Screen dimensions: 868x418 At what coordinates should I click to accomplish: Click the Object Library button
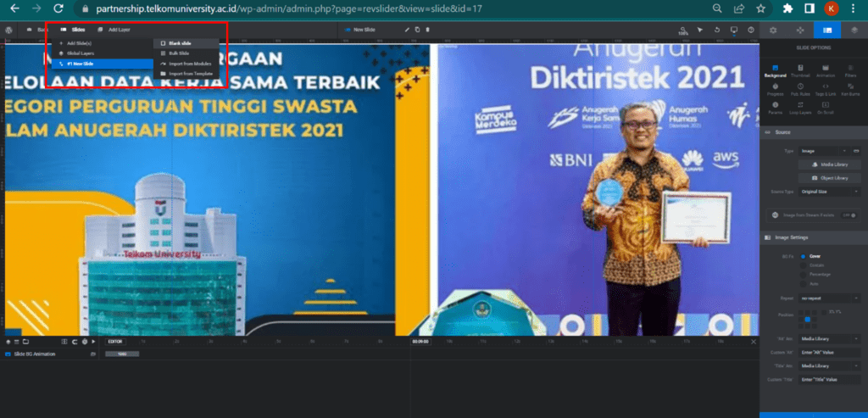(x=829, y=178)
